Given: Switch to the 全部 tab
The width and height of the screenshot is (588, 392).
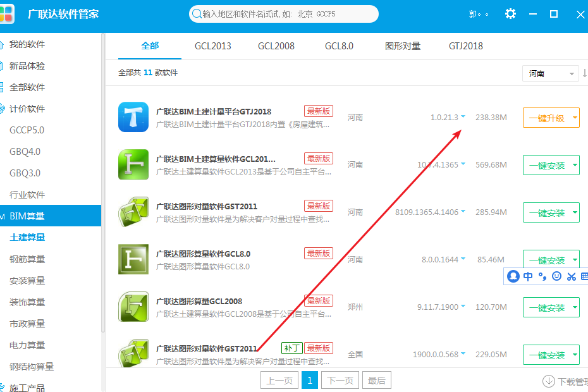Looking at the screenshot, I should [150, 46].
